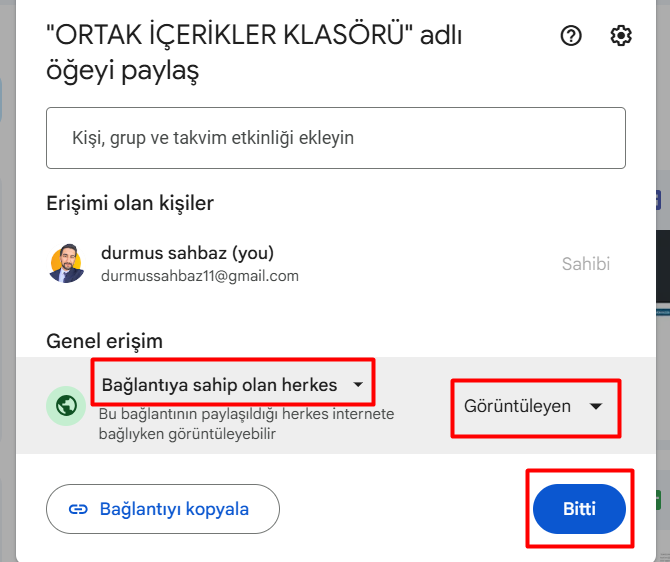Viewport: 670px width, 562px height.
Task: Click blue file icon behind dialog edge
Action: pos(659,200)
